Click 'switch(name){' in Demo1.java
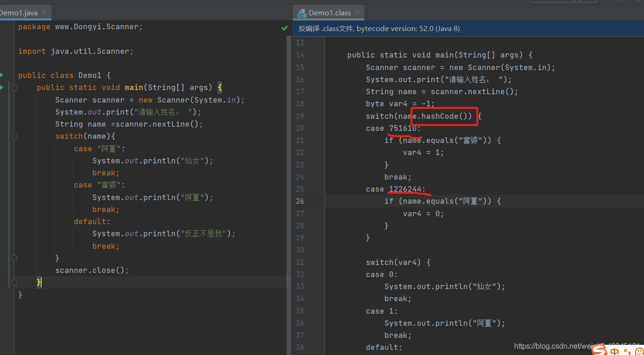The image size is (644, 355). (x=85, y=136)
